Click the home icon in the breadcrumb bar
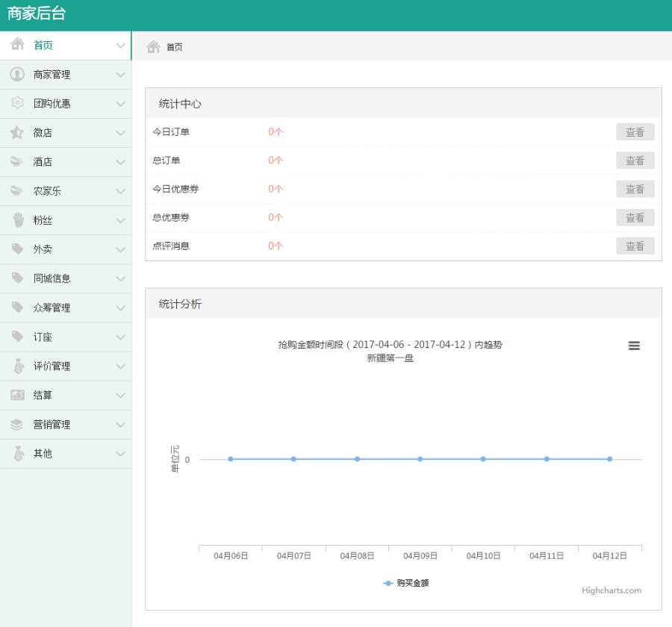 point(155,46)
